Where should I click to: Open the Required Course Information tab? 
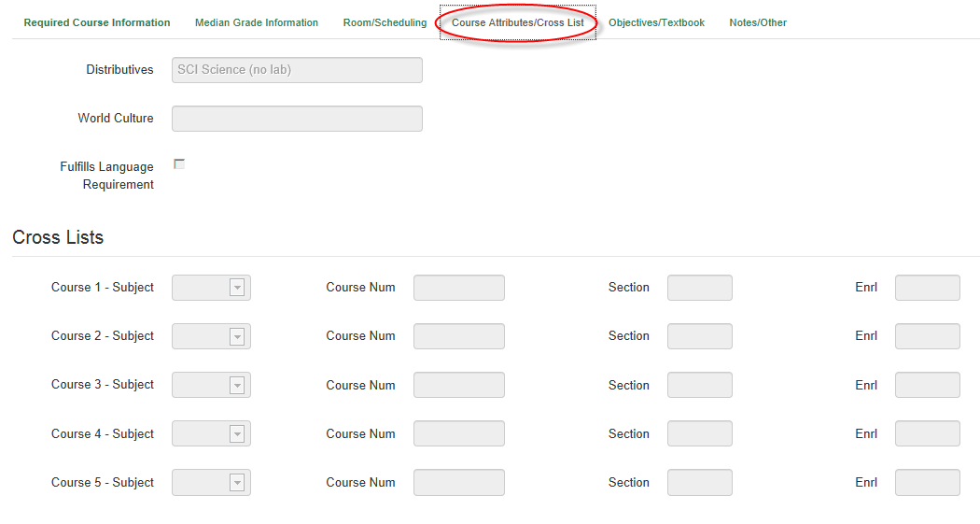click(97, 22)
